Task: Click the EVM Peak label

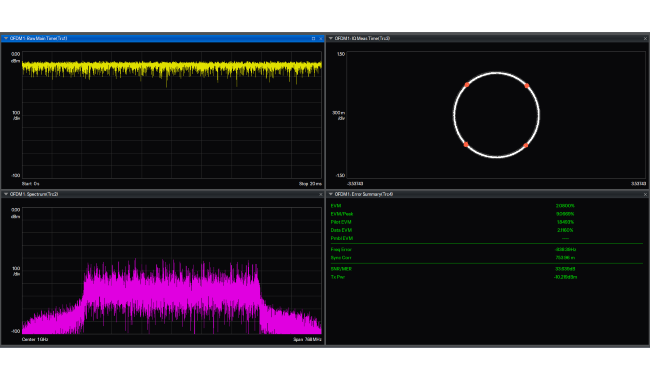Action: tap(342, 214)
